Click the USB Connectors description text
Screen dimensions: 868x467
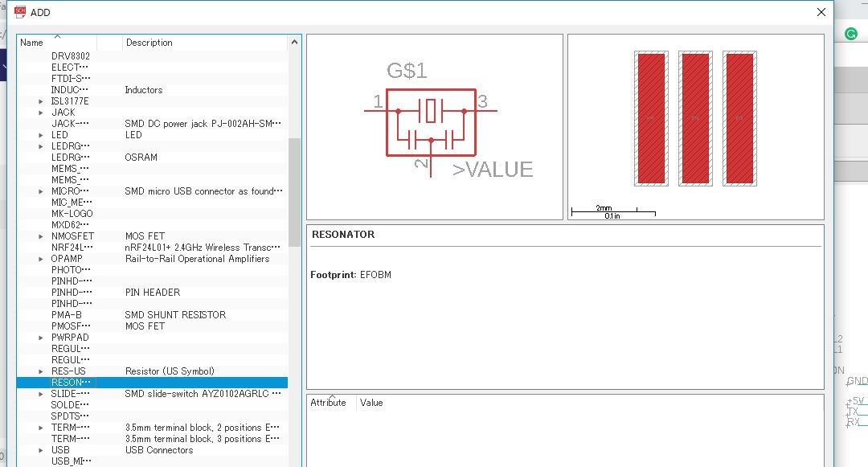[159, 450]
